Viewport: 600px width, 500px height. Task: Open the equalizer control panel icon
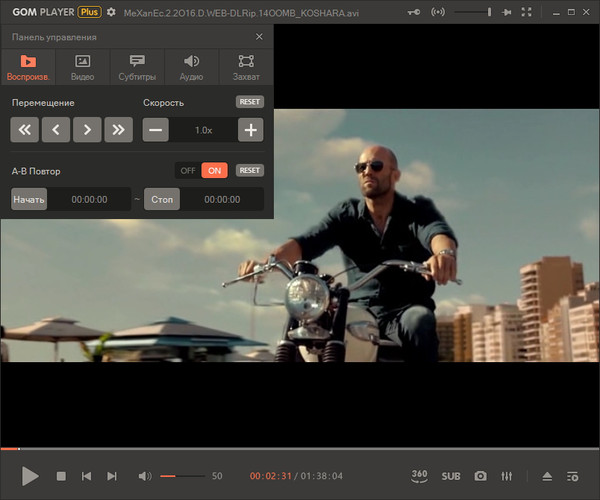pos(507,476)
